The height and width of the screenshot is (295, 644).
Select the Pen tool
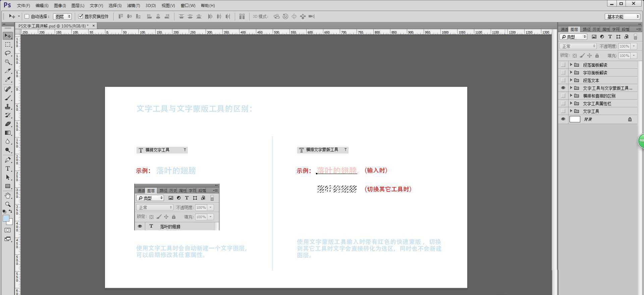pos(8,160)
